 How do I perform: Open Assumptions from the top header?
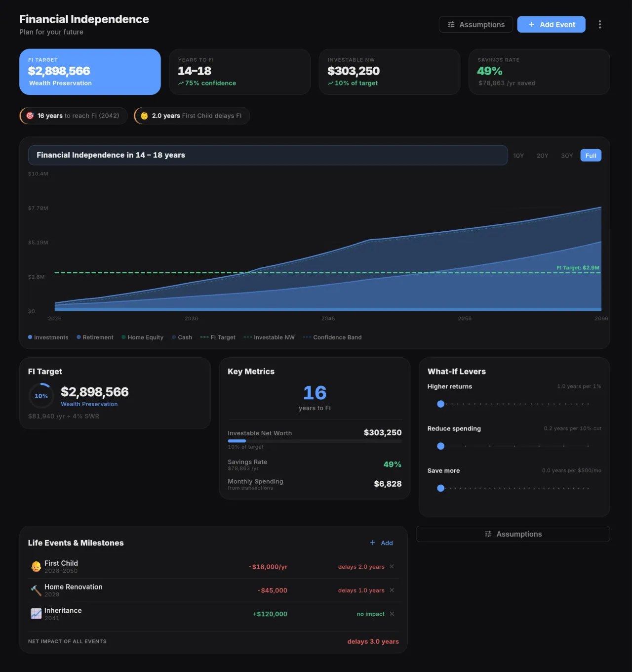tap(475, 25)
